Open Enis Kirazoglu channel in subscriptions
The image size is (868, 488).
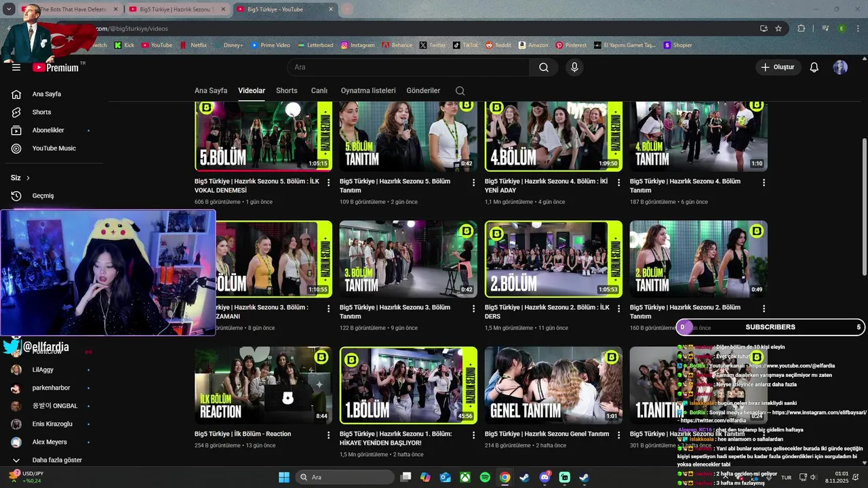[52, 424]
